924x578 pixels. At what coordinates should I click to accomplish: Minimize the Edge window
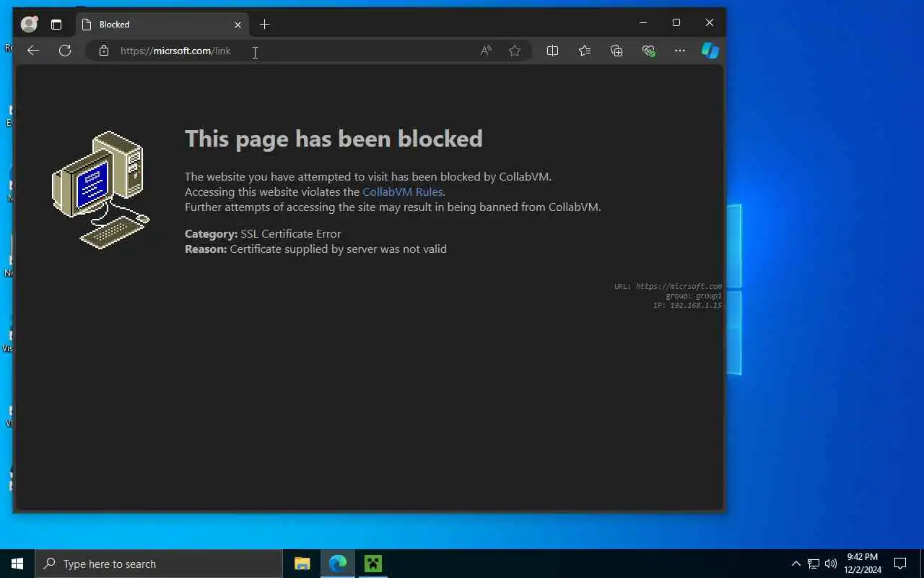[x=642, y=23]
